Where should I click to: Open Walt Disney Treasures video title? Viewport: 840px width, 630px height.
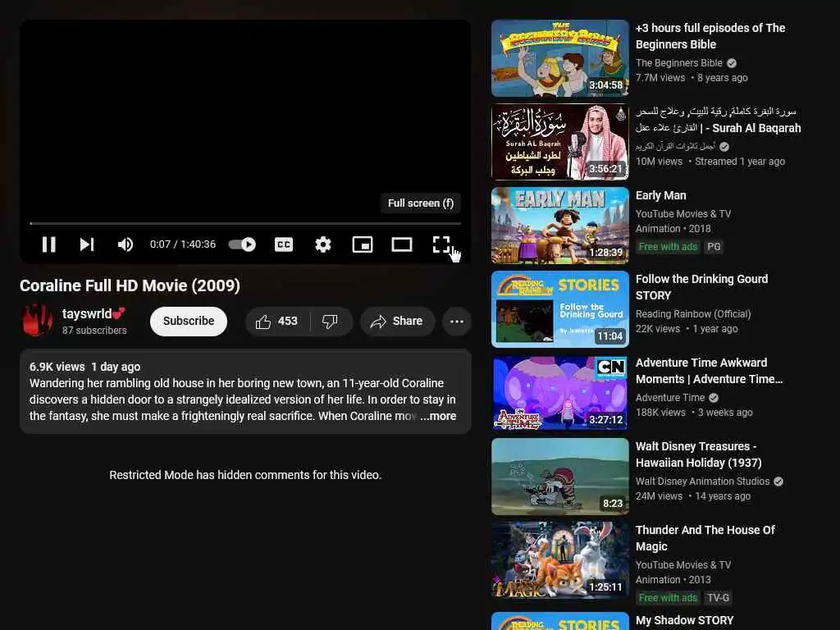[699, 454]
